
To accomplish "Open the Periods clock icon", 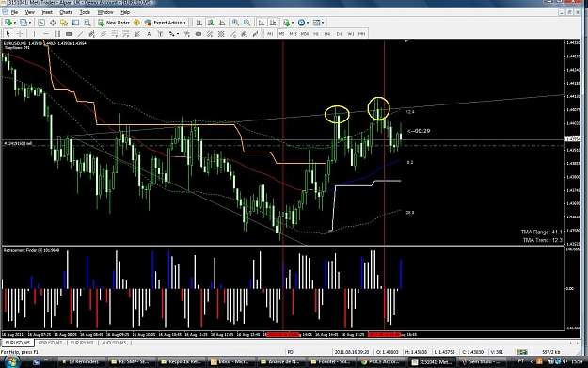I will point(301,23).
